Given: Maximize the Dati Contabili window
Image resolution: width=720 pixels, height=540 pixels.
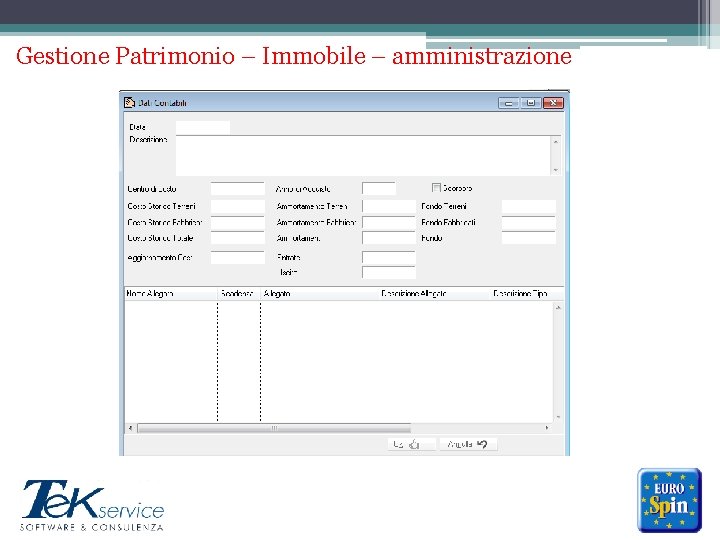Looking at the screenshot, I should click(531, 103).
